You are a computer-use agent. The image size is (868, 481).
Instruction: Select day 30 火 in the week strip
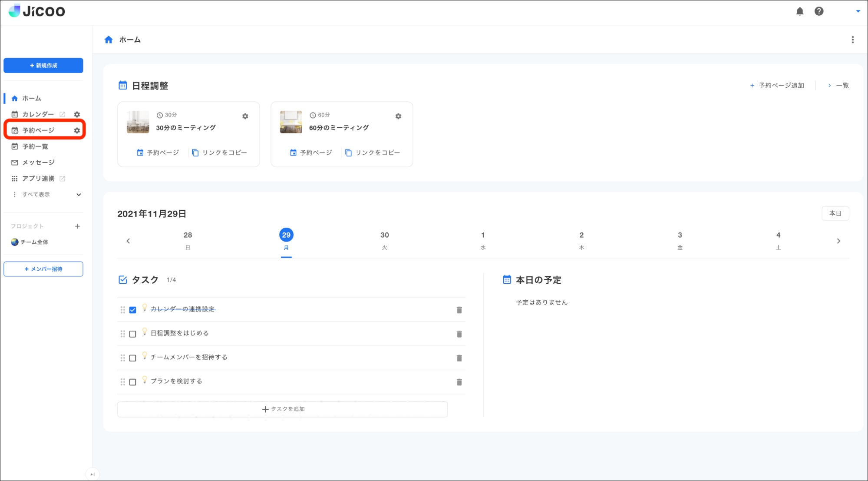(x=384, y=240)
